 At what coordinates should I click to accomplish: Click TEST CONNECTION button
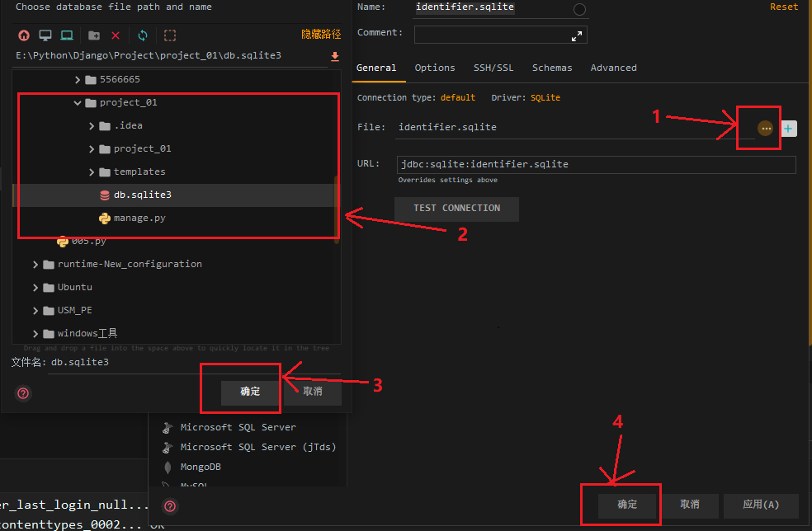(457, 209)
